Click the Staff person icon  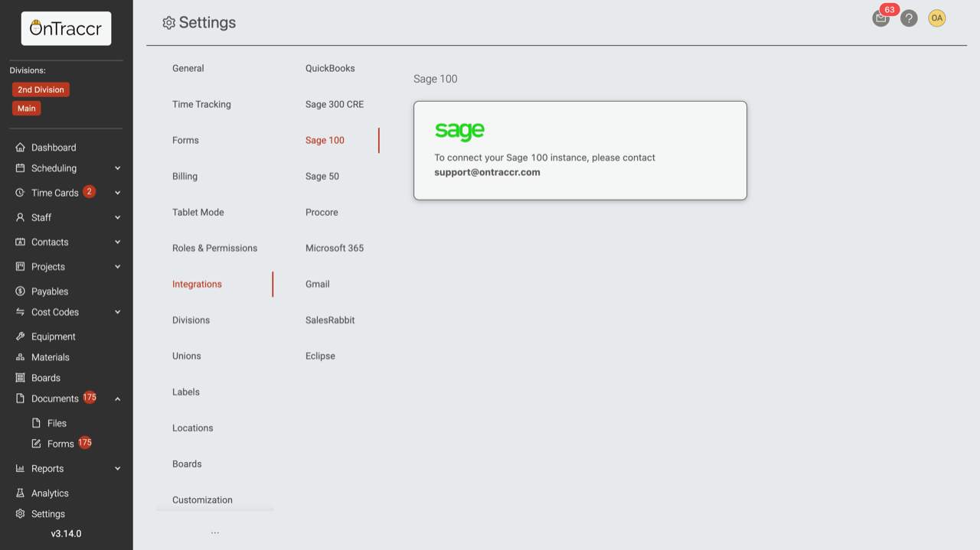tap(21, 217)
